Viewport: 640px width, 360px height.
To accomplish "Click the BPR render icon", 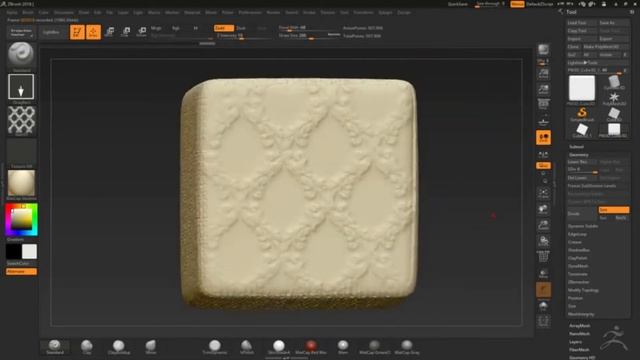I will [x=543, y=50].
